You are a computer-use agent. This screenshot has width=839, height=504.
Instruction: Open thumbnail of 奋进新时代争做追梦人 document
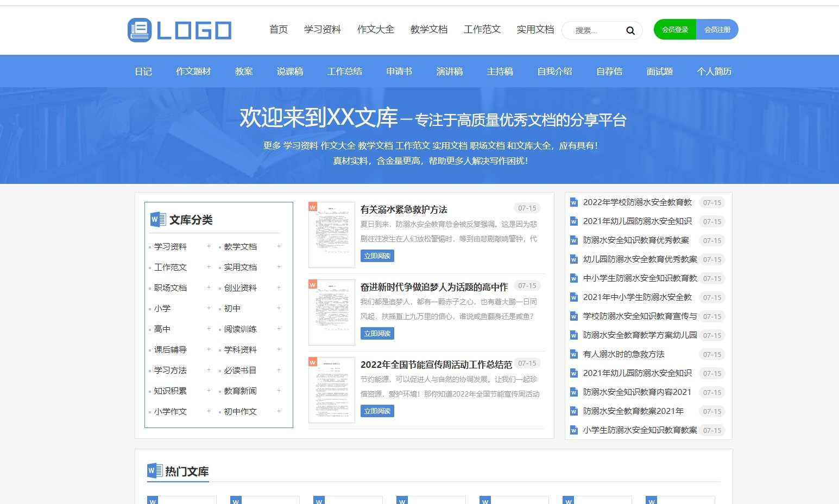point(332,312)
